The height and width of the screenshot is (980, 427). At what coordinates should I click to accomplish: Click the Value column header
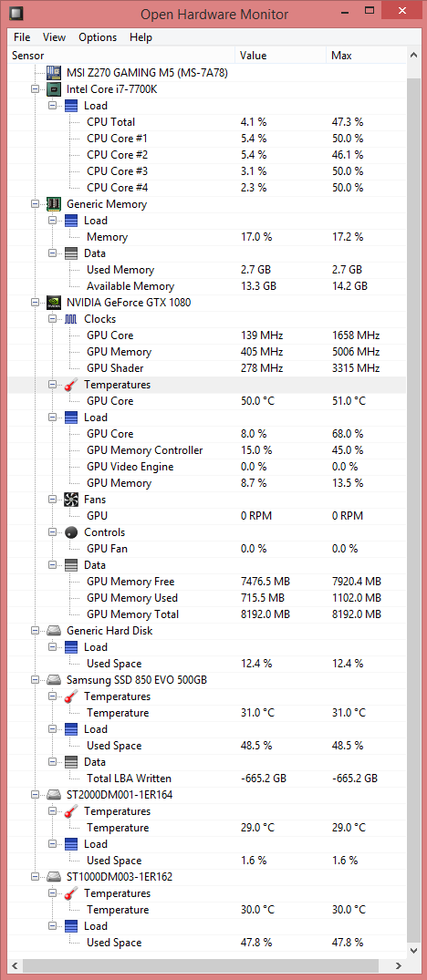click(x=280, y=56)
